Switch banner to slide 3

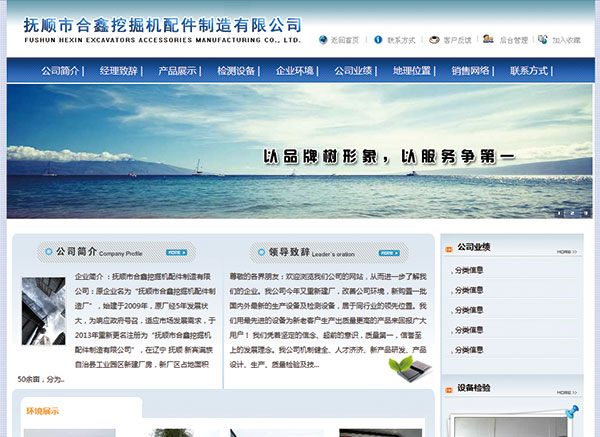584,212
